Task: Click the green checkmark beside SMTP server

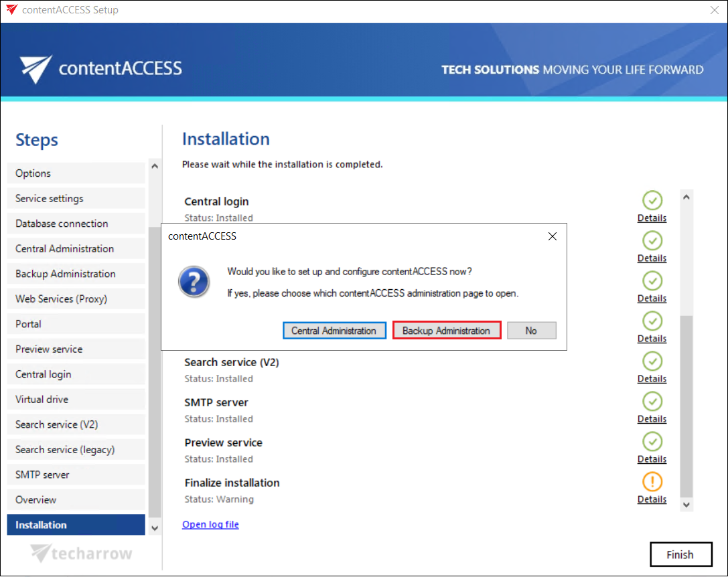Action: pos(652,401)
